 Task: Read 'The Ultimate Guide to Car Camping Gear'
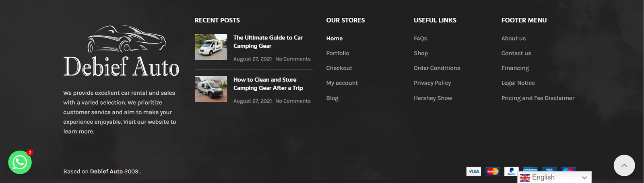tap(268, 42)
